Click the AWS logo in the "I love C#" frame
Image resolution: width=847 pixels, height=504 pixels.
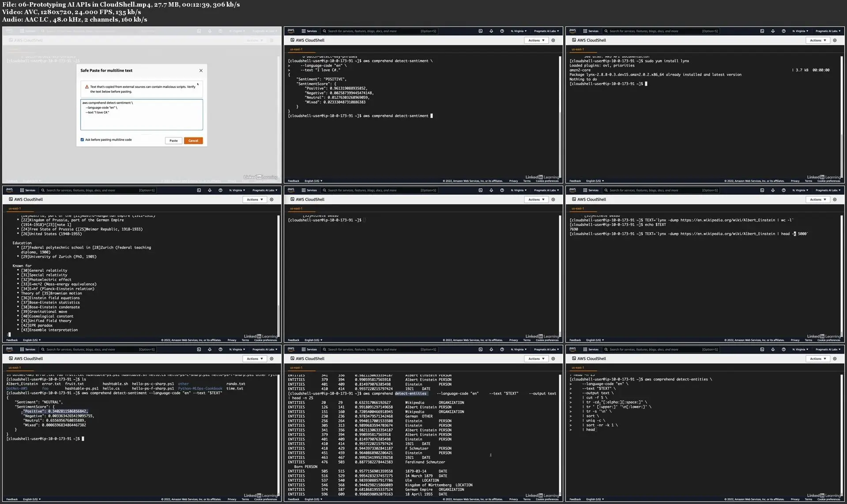tap(291, 31)
